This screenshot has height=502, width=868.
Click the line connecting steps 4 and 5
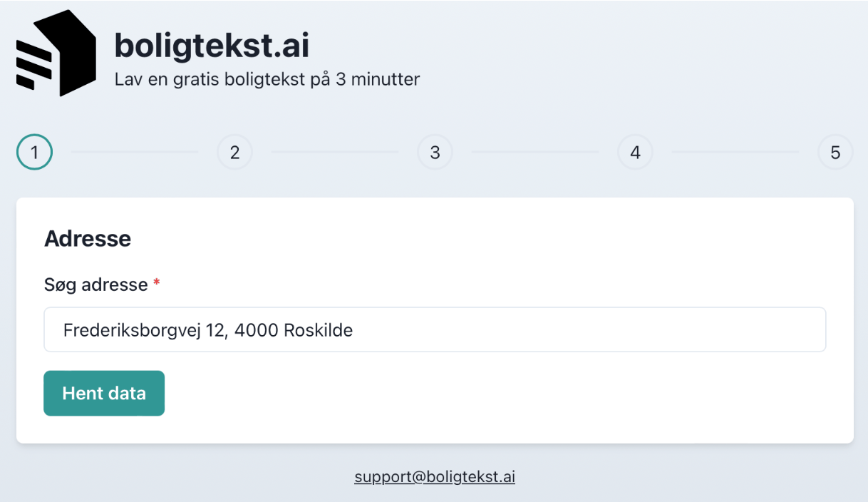coord(735,152)
